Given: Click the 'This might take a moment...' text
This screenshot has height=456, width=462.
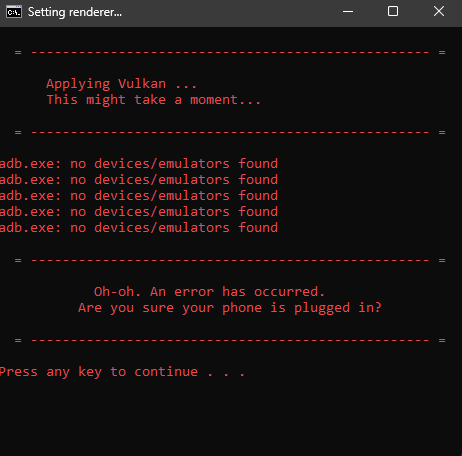Looking at the screenshot, I should point(153,100).
